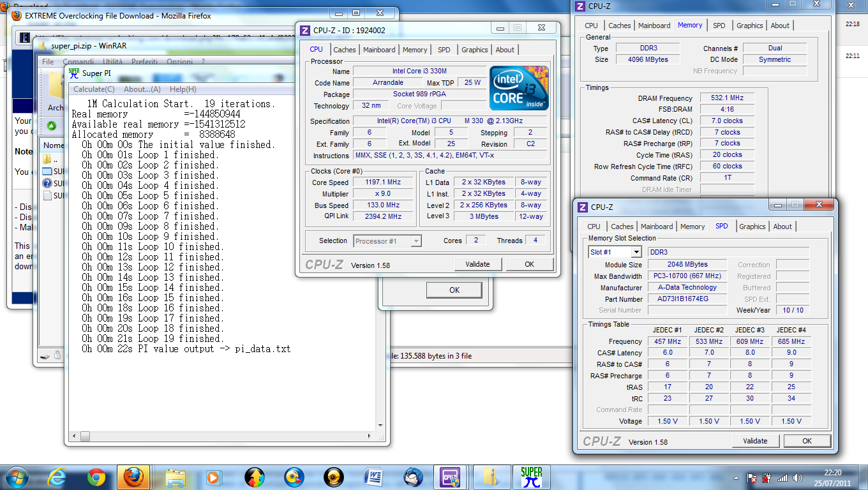Switch to CPU-Z via its taskbar icon

451,477
